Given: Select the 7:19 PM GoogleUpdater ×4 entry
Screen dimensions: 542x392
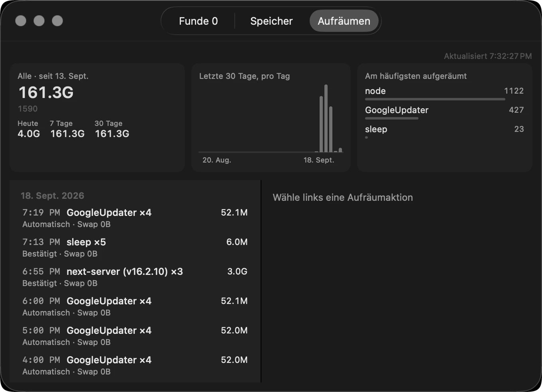Looking at the screenshot, I should tap(135, 218).
